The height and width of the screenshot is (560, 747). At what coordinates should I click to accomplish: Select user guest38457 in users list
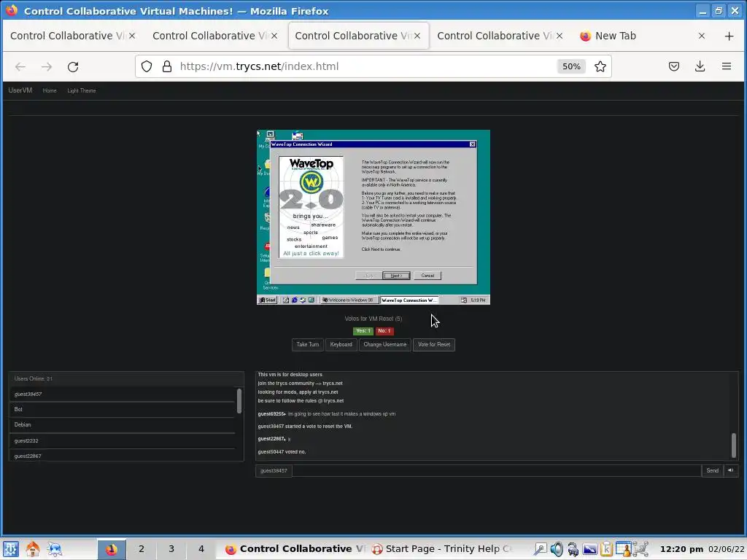(123, 394)
